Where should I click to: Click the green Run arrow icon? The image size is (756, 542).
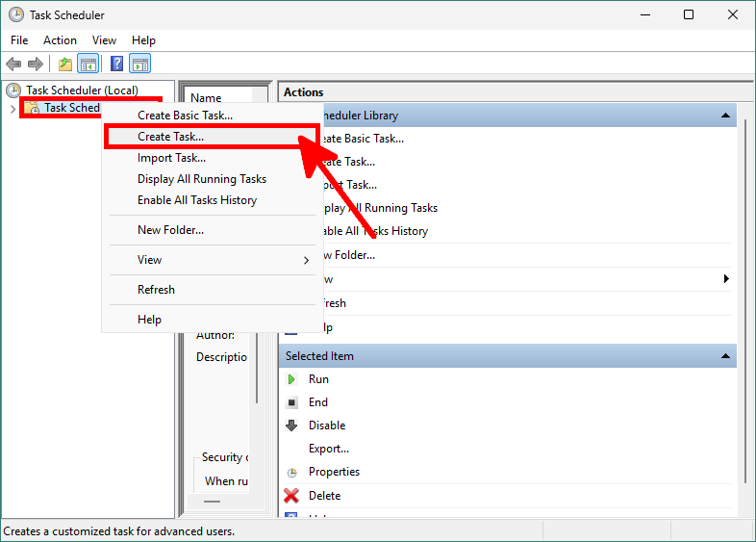[292, 379]
